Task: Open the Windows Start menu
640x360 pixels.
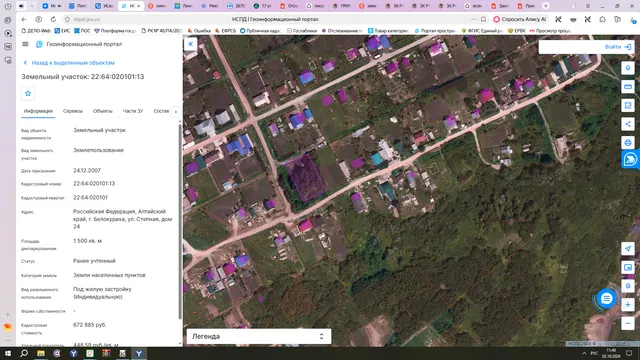Action: (8, 353)
